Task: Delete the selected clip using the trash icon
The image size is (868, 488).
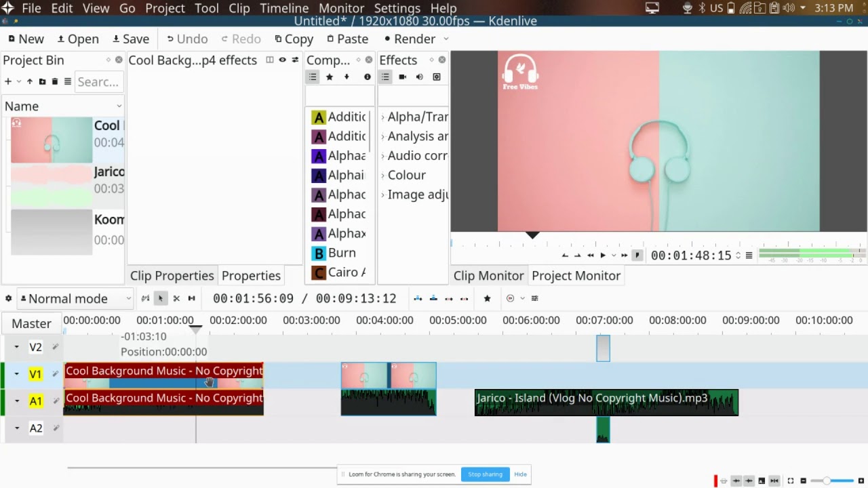Action: 55,81
